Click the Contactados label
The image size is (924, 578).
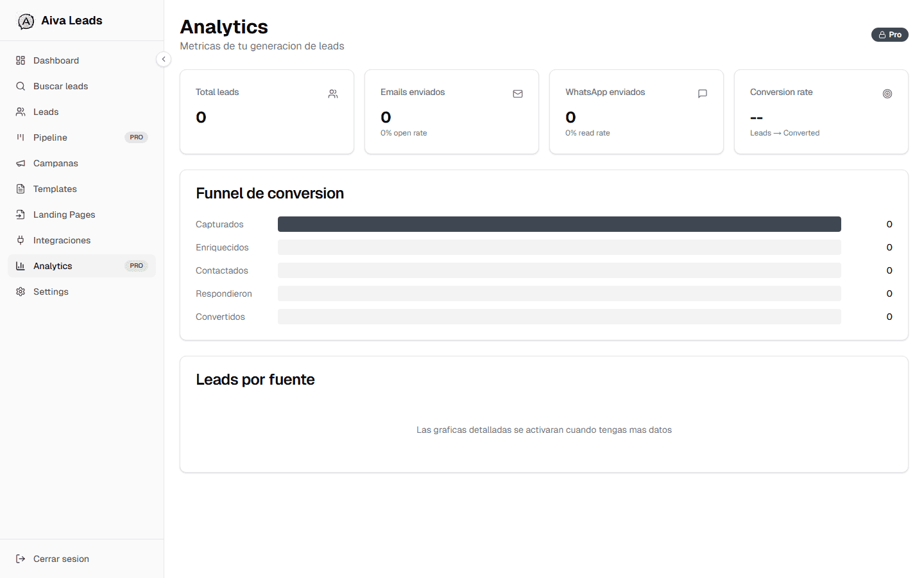[222, 270]
